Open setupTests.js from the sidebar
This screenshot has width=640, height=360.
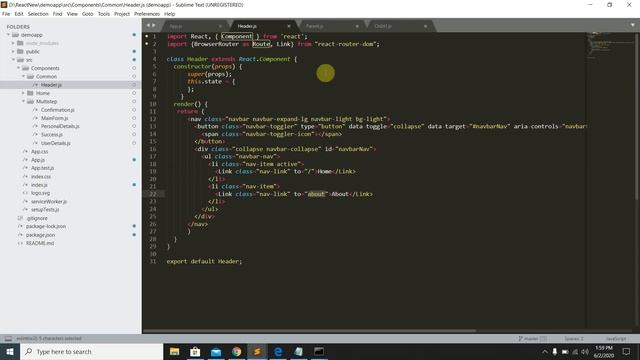(45, 210)
